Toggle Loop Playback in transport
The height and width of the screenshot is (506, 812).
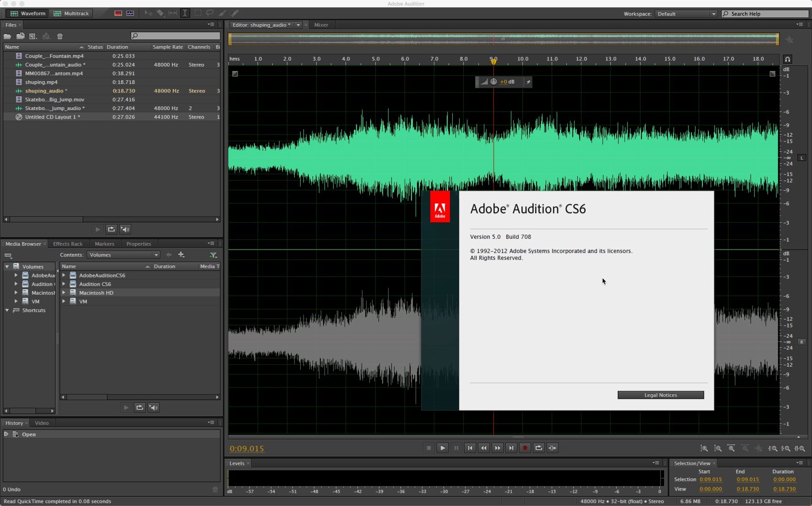click(x=538, y=448)
